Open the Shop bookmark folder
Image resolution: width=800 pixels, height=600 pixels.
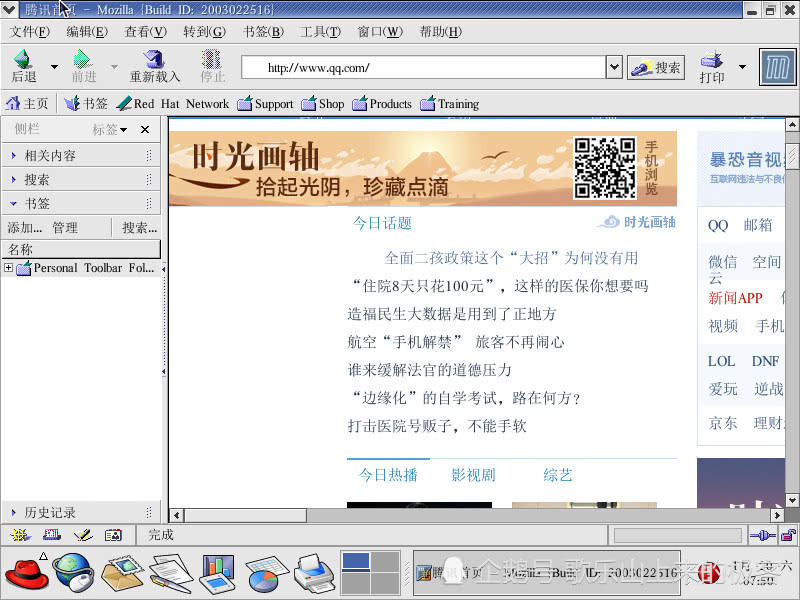(322, 104)
